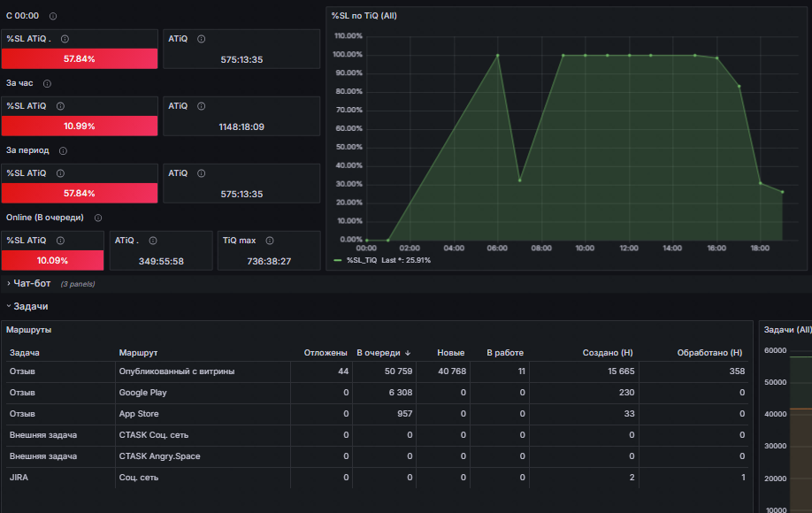Open Маршруты panel title menu

[x=28, y=330]
